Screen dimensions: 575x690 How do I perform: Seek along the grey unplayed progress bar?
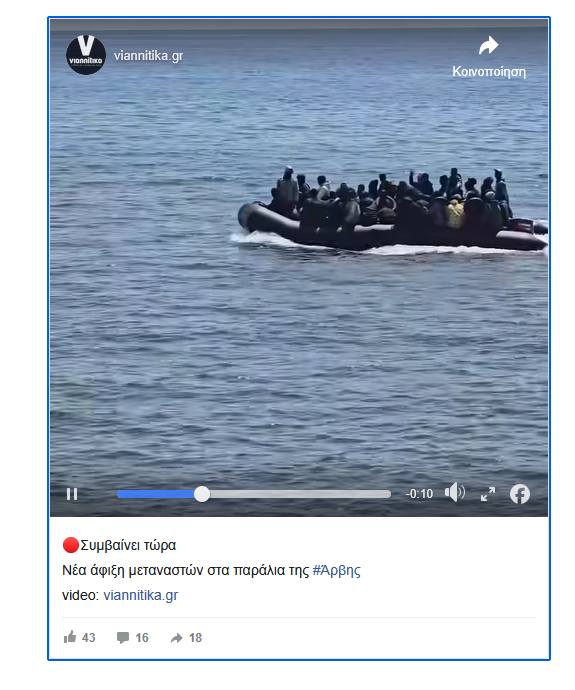(300, 494)
